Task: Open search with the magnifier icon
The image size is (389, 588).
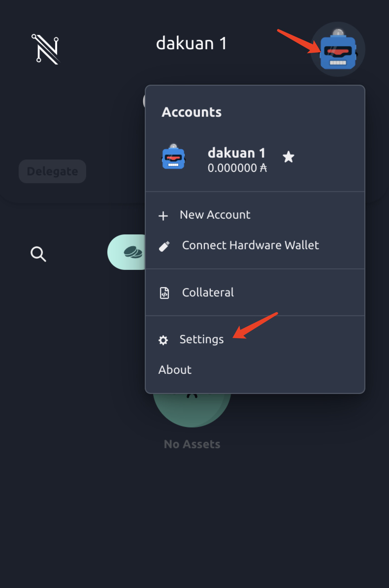Action: pos(38,254)
